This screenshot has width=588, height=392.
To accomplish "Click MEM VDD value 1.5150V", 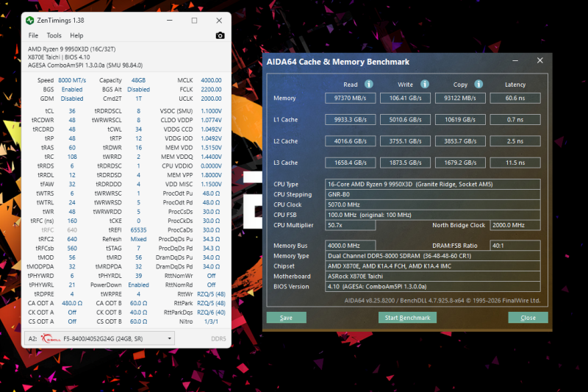I will [x=211, y=148].
